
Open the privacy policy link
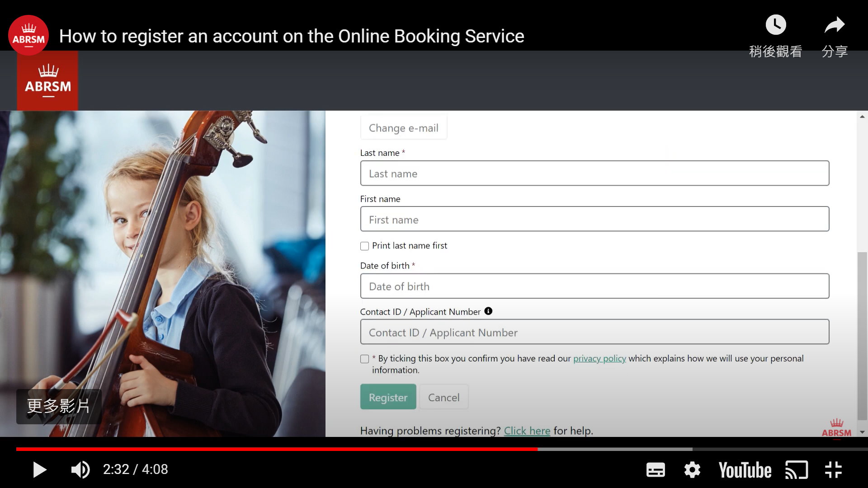[599, 358]
